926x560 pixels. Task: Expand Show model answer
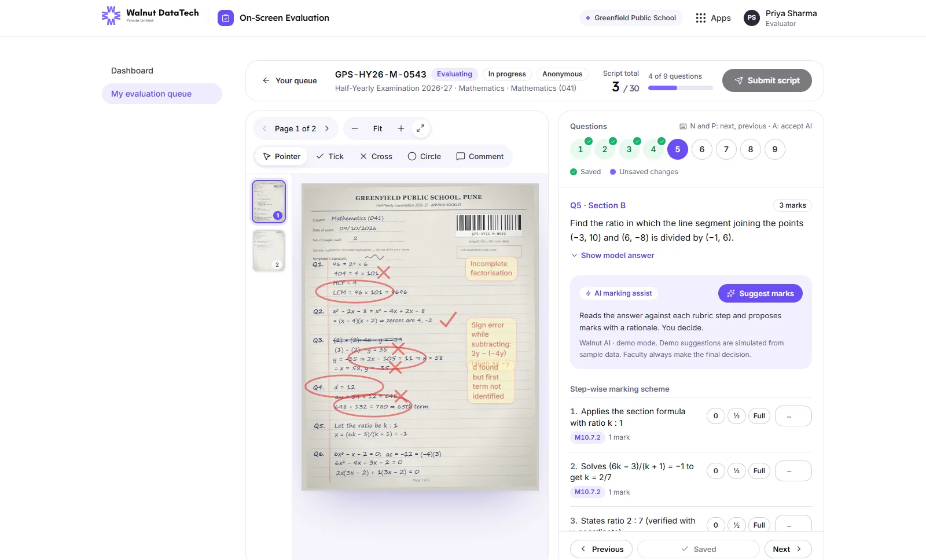click(x=612, y=255)
